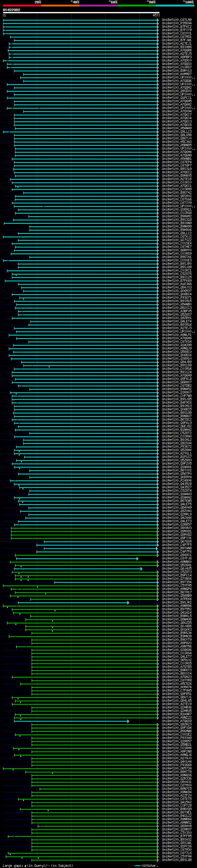Select hit label UniRef100_Q9M0D1
Screen dimensions: 197x868
176,531
